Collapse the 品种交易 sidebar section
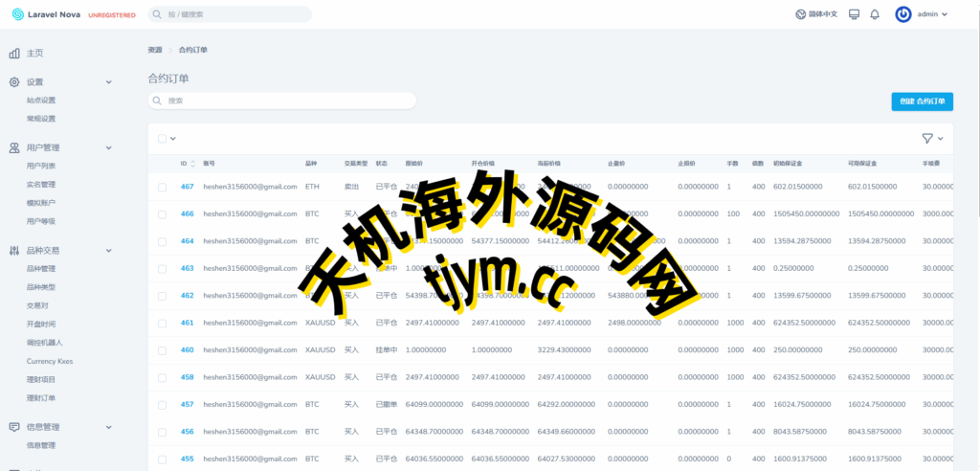Screen dimensions: 980x471 tap(108, 250)
